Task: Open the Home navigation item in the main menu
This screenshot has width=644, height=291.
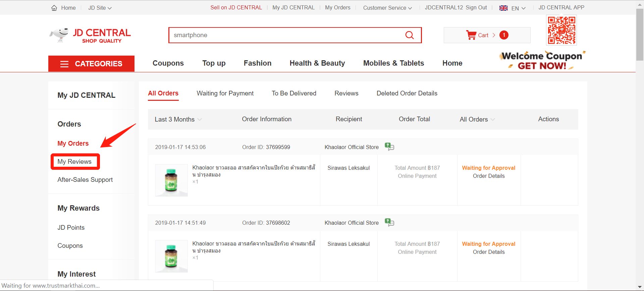Action: [x=452, y=63]
